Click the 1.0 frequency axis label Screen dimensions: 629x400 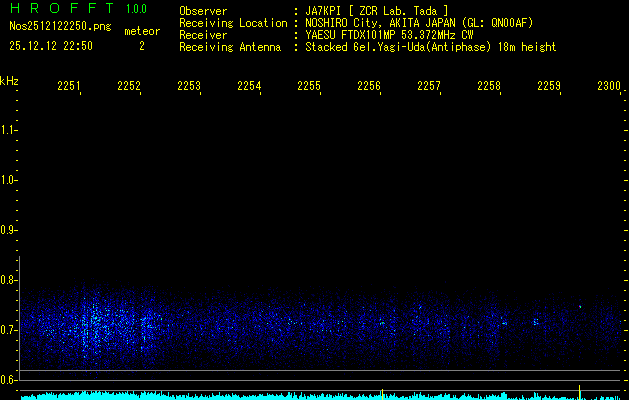pyautogui.click(x=9, y=181)
